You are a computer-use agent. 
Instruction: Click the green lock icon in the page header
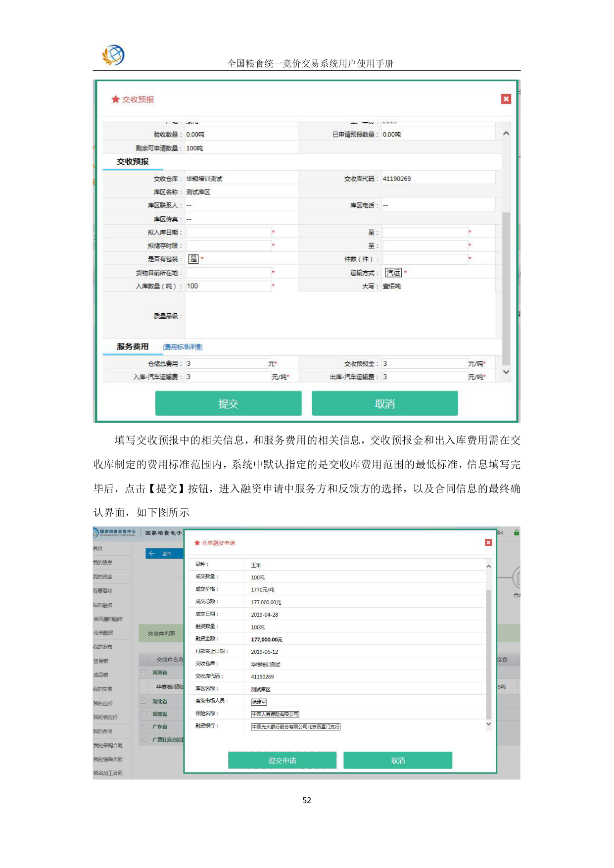tap(517, 532)
